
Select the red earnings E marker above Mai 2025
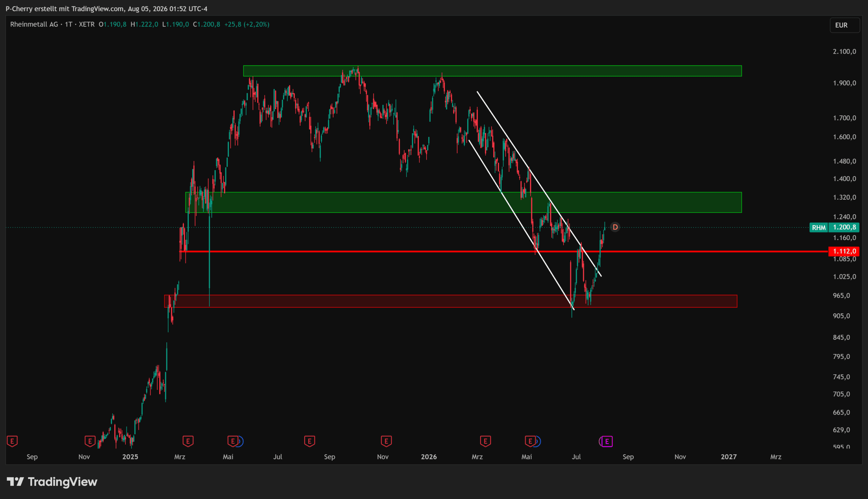coord(233,441)
